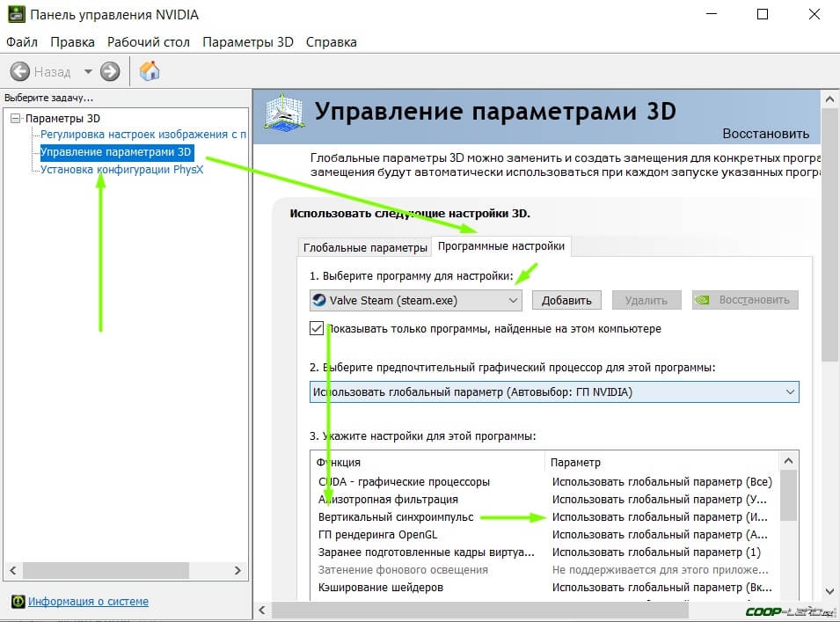Click the Home icon in toolbar
840x622 pixels.
click(150, 71)
